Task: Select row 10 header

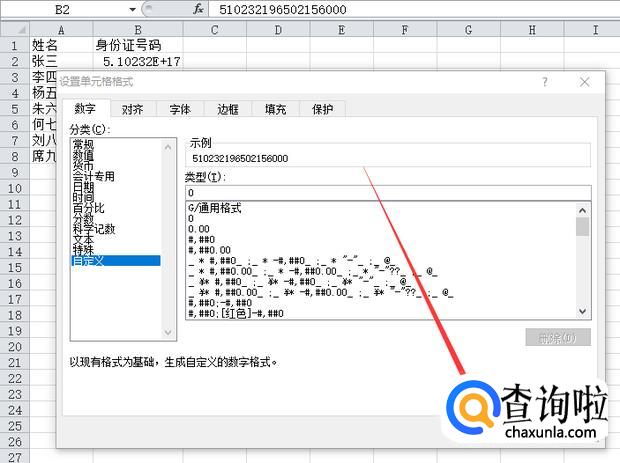Action: coord(15,188)
